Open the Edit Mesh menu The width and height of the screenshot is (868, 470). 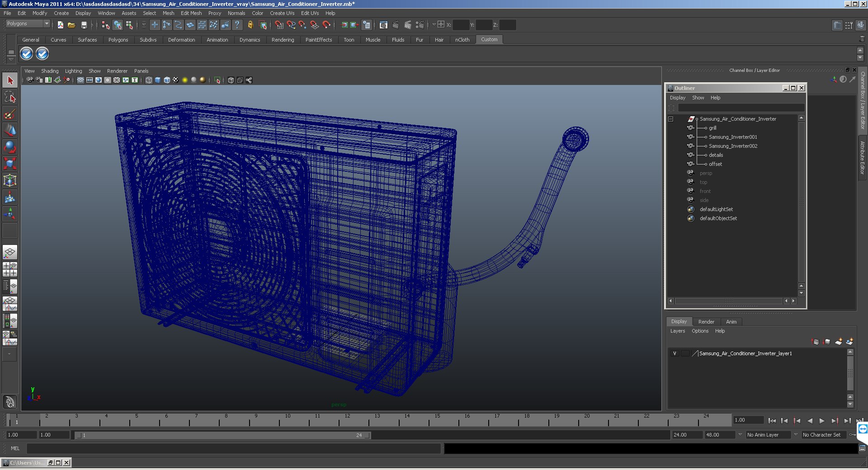[191, 13]
